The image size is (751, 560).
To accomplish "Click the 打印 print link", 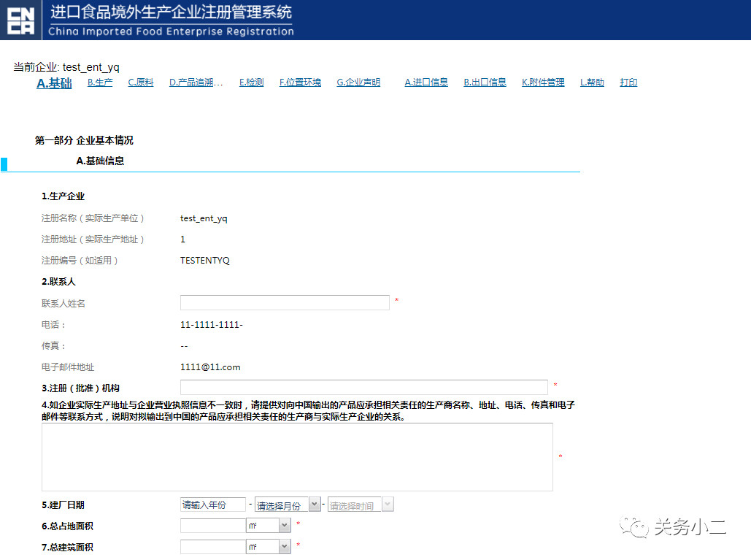I will pyautogui.click(x=628, y=83).
